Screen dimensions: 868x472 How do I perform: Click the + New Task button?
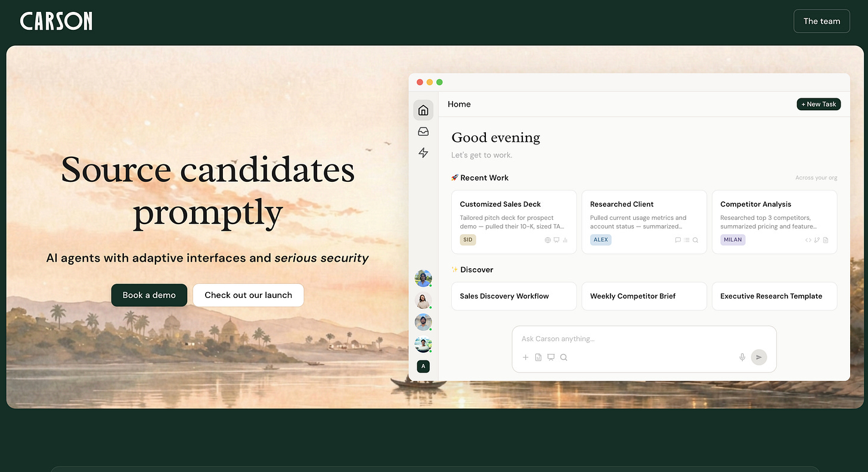click(x=819, y=104)
